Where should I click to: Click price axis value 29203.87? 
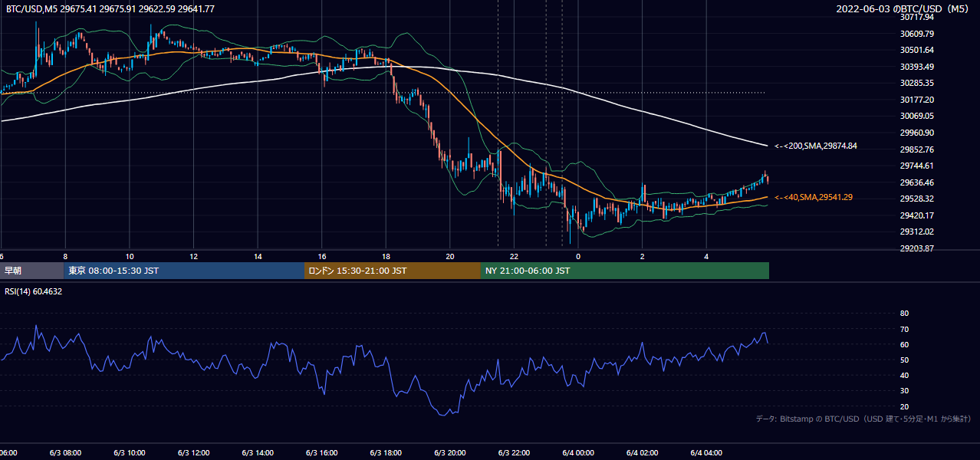[x=916, y=248]
